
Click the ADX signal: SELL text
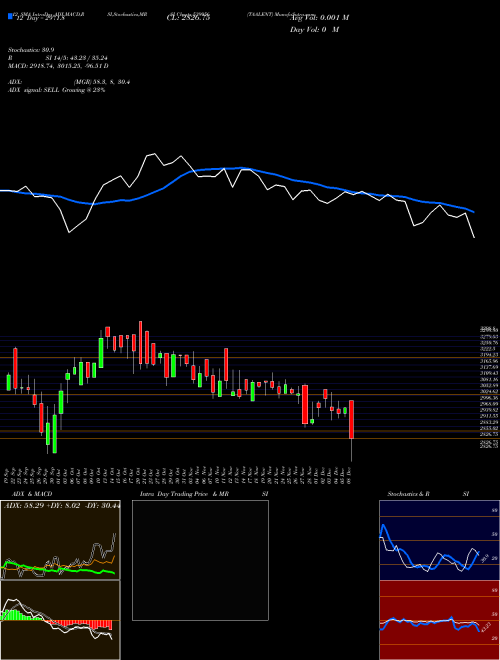point(56,90)
